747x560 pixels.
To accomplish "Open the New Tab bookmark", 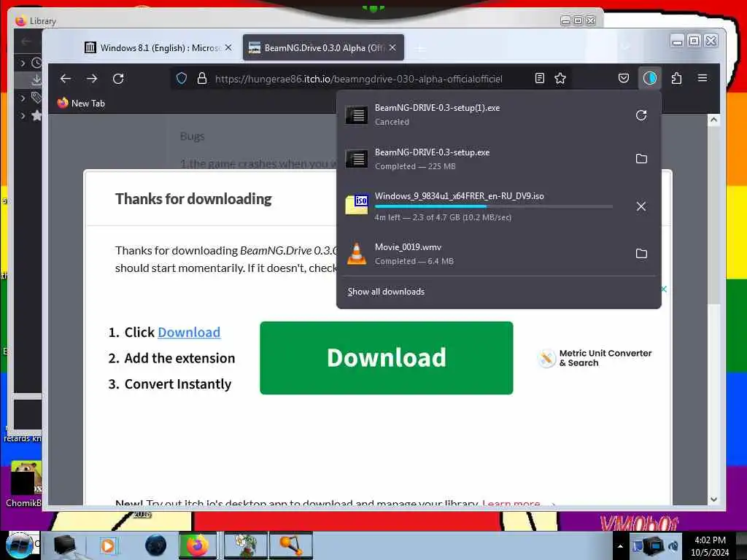I will tap(81, 104).
